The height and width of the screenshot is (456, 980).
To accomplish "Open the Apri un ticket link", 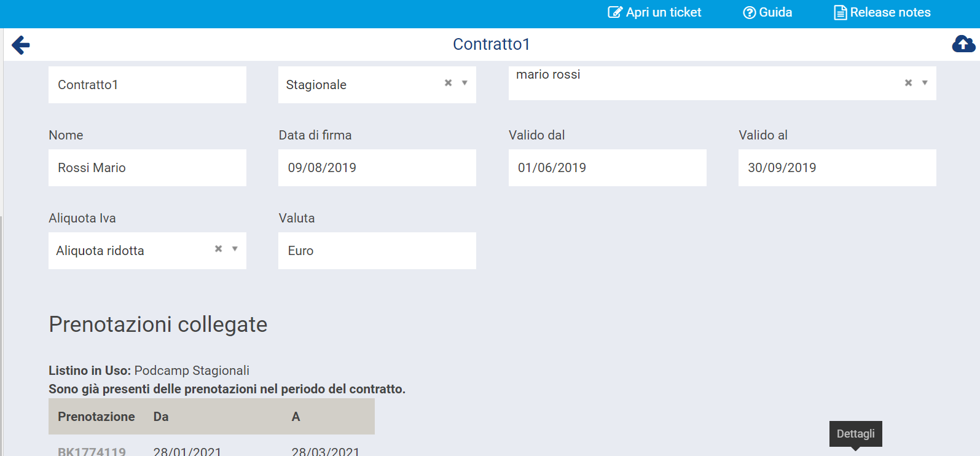I will coord(654,12).
